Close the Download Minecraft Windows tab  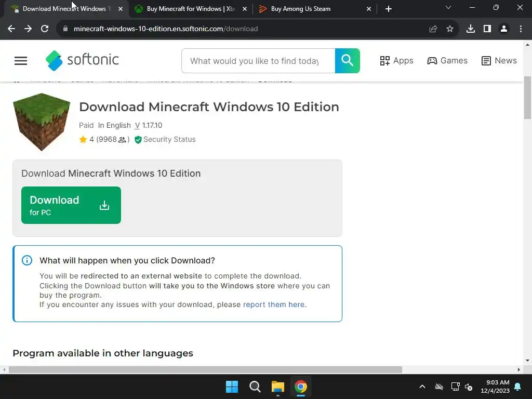click(121, 9)
